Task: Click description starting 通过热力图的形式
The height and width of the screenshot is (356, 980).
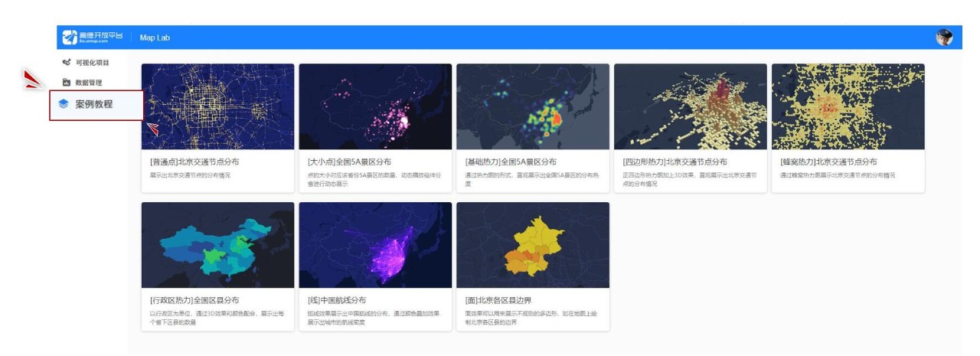Action: (x=531, y=179)
